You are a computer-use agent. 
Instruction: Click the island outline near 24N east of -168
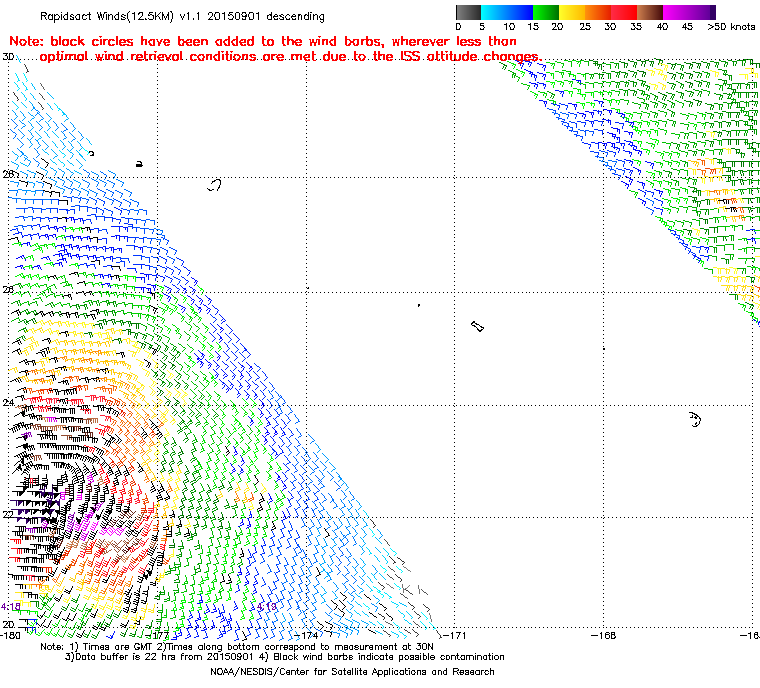pyautogui.click(x=695, y=419)
